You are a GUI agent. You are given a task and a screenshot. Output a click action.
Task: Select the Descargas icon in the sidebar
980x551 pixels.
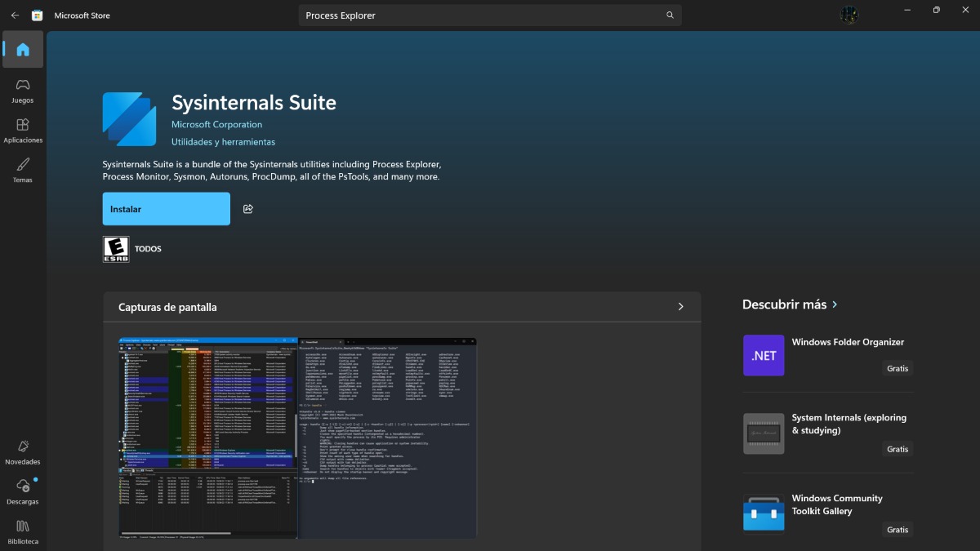[23, 488]
